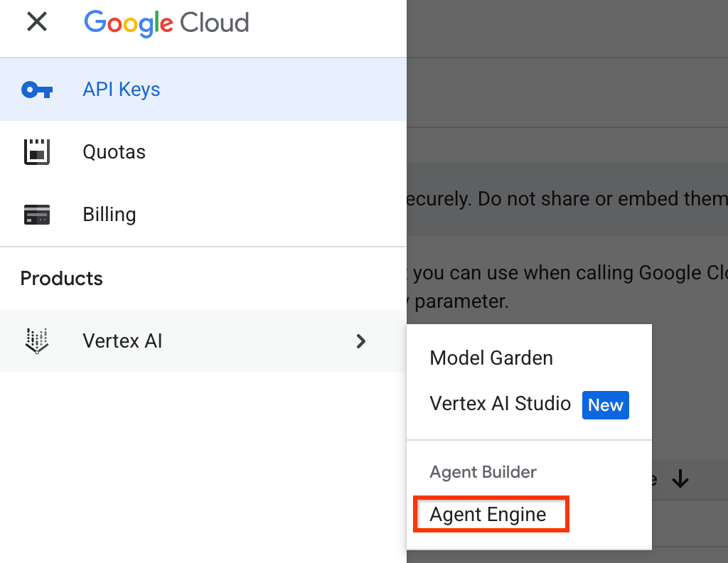Click the Products section heading
This screenshot has width=728, height=563.
(x=61, y=279)
